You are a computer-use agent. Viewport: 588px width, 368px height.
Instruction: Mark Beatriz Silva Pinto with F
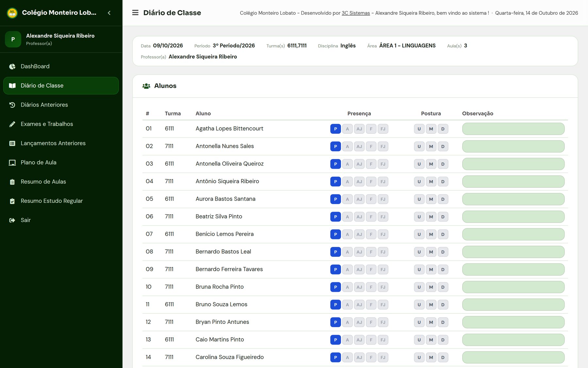(371, 217)
